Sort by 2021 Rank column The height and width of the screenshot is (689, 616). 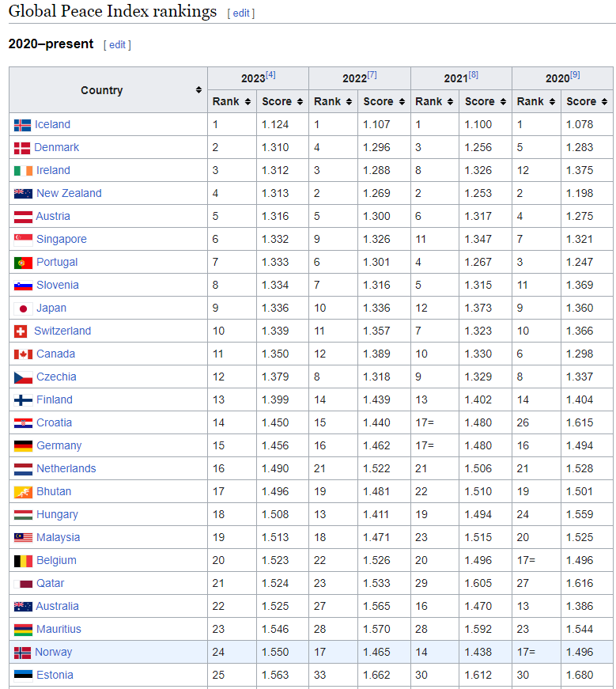(x=450, y=101)
